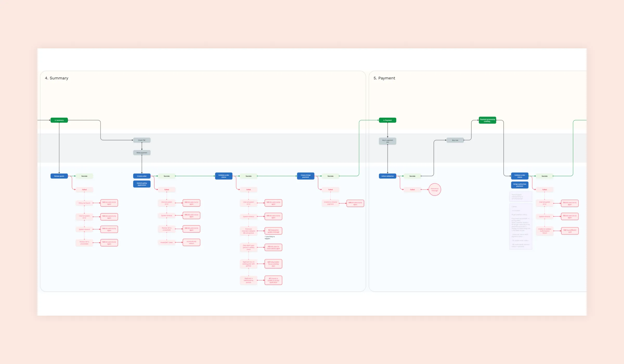Select the '5. Payment' section heading

(x=384, y=78)
